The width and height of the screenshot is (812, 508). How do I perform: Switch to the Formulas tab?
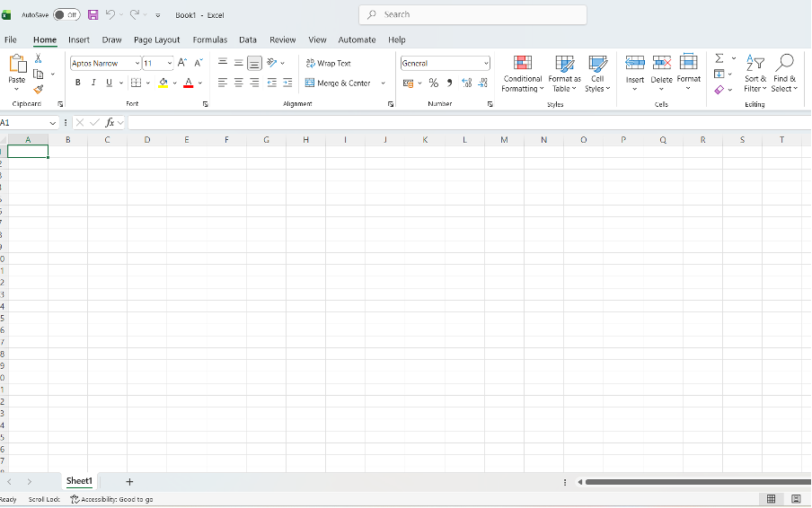coord(209,39)
